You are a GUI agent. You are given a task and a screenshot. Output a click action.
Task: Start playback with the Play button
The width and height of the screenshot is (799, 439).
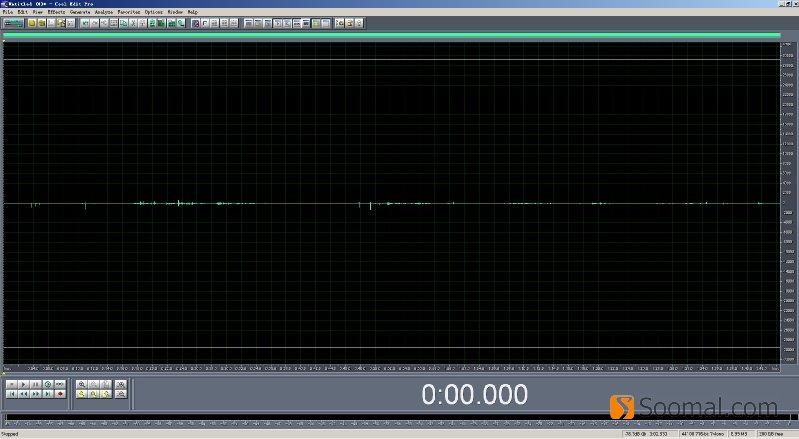pyautogui.click(x=23, y=385)
